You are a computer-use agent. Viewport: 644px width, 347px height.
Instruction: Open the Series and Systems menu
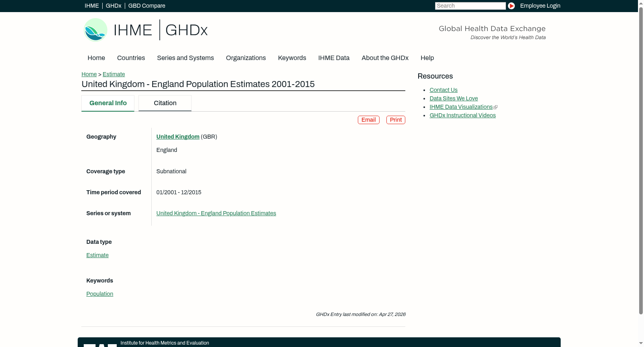[186, 58]
